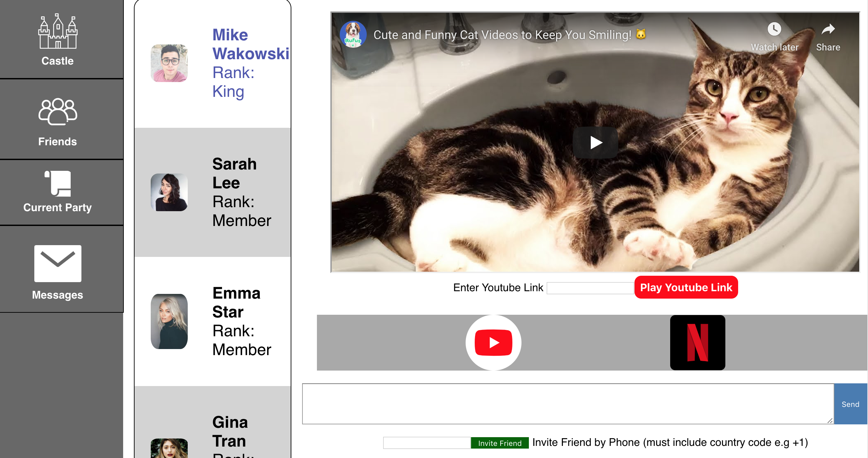Open the RuFus channel avatar
The width and height of the screenshot is (868, 458).
pyautogui.click(x=353, y=34)
